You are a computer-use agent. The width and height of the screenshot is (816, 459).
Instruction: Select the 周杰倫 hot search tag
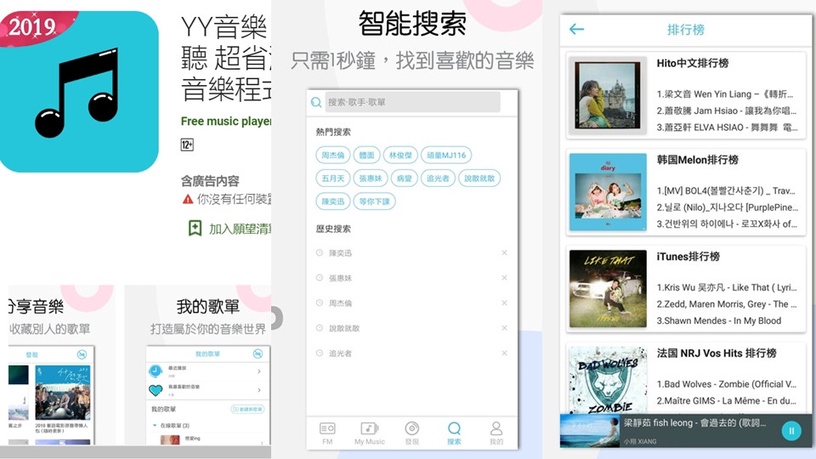coord(333,155)
